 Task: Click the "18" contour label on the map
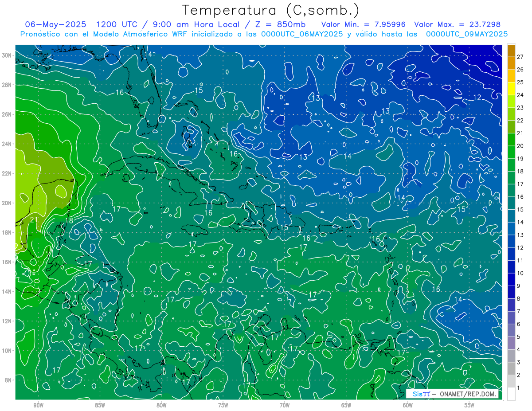click(x=69, y=220)
